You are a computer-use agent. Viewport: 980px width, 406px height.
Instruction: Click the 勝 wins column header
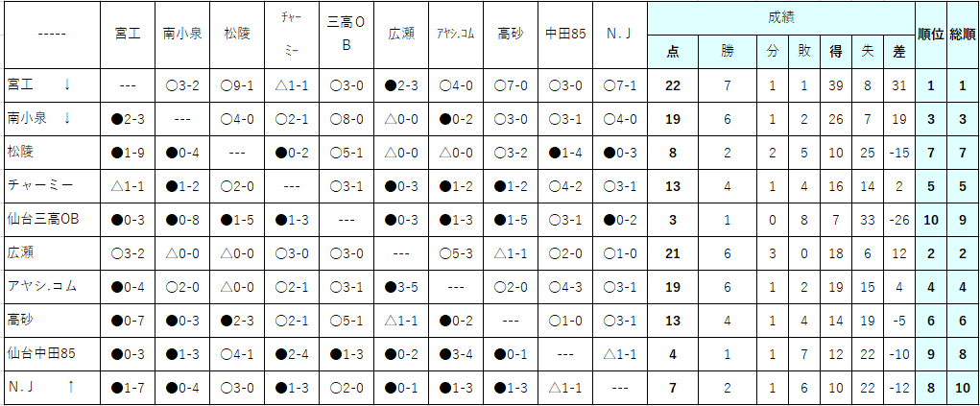pyautogui.click(x=727, y=52)
